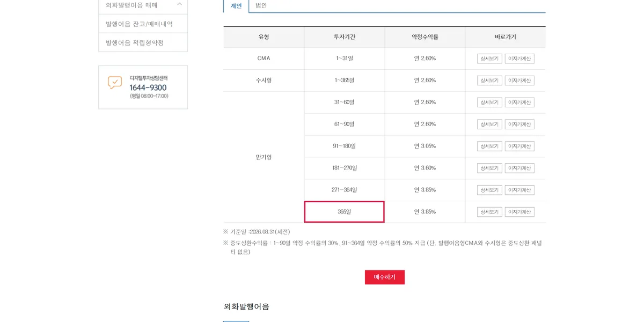
Task: Click 상세보기 in the CMA row
Action: (x=489, y=58)
